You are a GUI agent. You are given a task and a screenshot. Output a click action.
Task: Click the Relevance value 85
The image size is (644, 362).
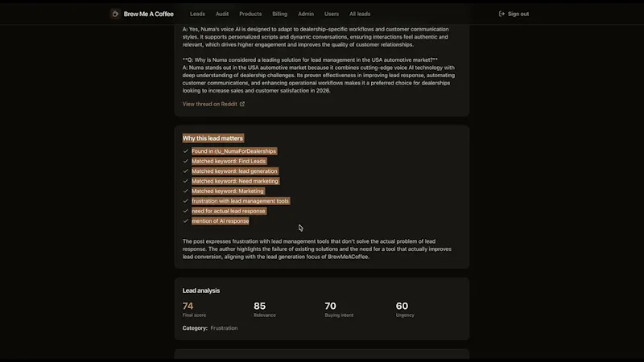259,306
